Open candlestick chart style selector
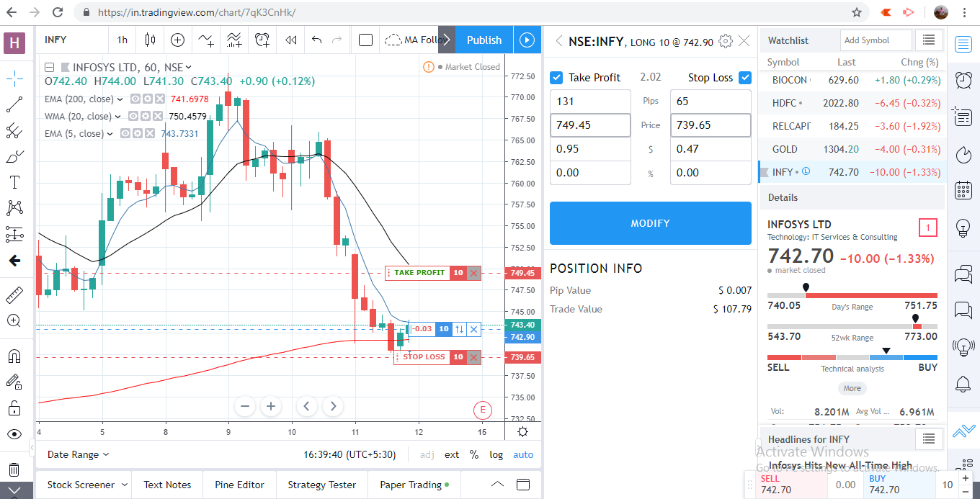Image resolution: width=980 pixels, height=499 pixels. coord(150,40)
